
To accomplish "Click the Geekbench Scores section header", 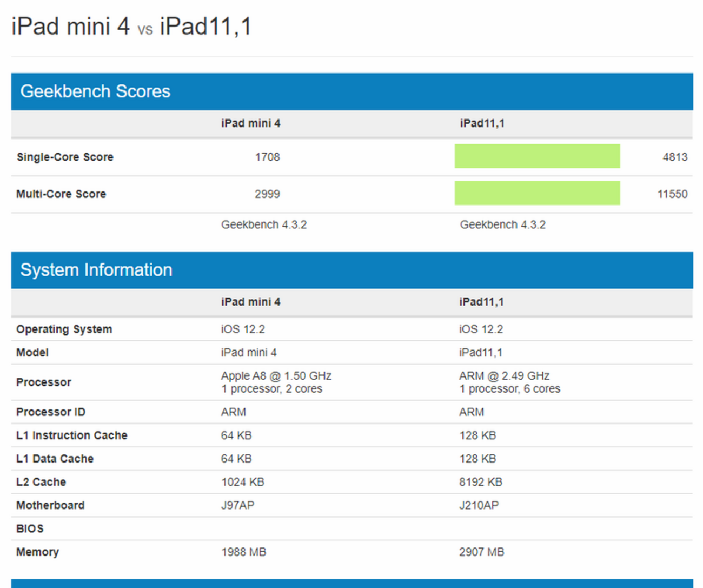I will [352, 91].
